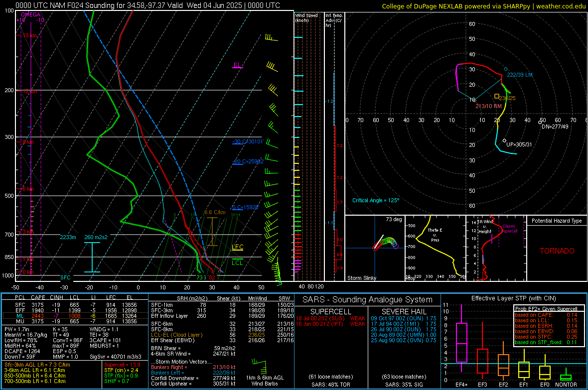Viewport: 588px width, 390px height.
Task: Select the magenta 'OMEGA' label on the skew-T
Action: (x=30, y=14)
